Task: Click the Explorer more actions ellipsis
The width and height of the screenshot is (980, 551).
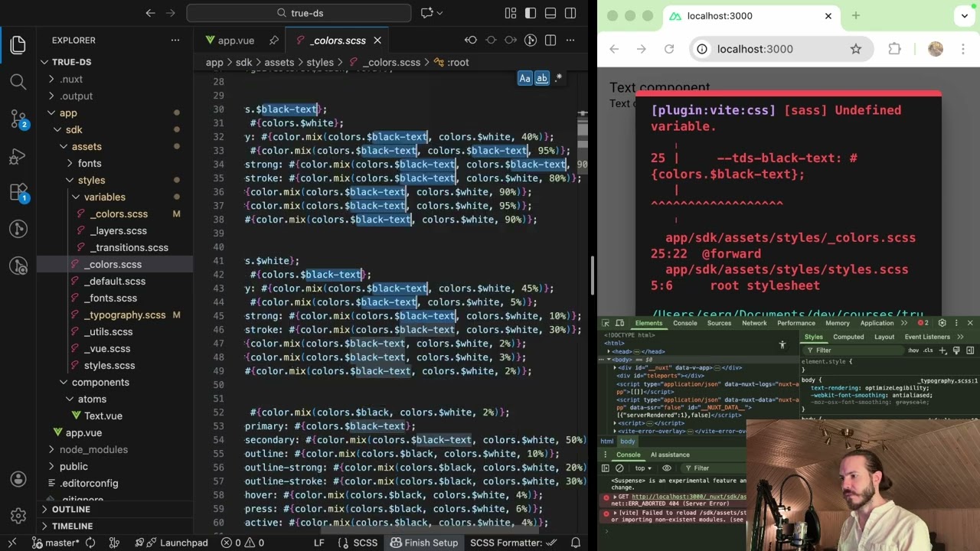Action: coord(175,40)
